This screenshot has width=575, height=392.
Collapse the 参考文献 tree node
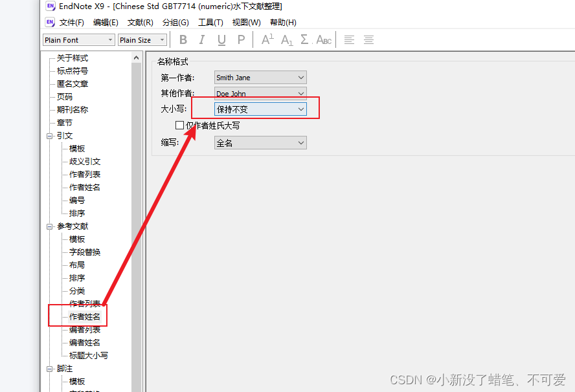(x=49, y=226)
